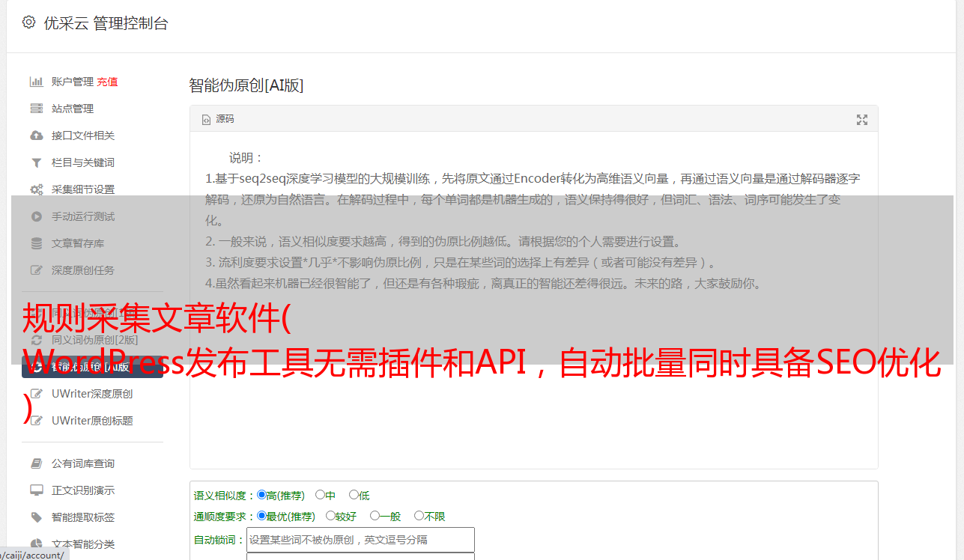The height and width of the screenshot is (560, 964).
Task: Click the 账户管理 bar chart icon
Action: (x=36, y=82)
